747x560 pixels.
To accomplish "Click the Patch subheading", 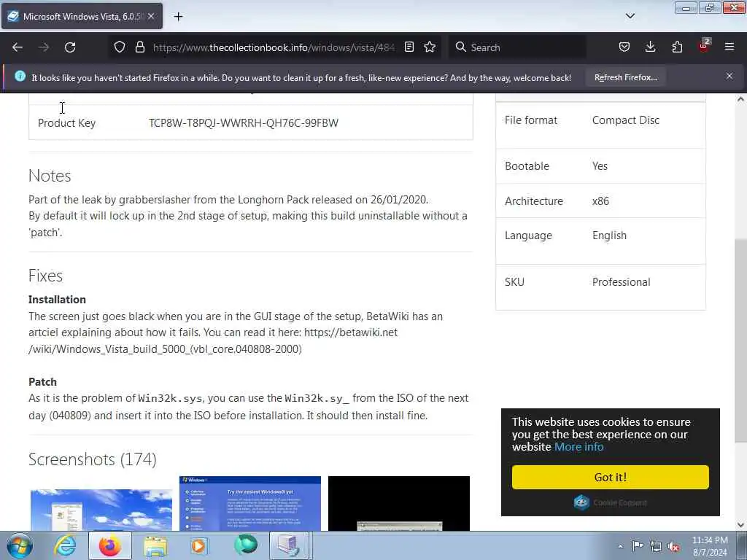I will pos(42,382).
